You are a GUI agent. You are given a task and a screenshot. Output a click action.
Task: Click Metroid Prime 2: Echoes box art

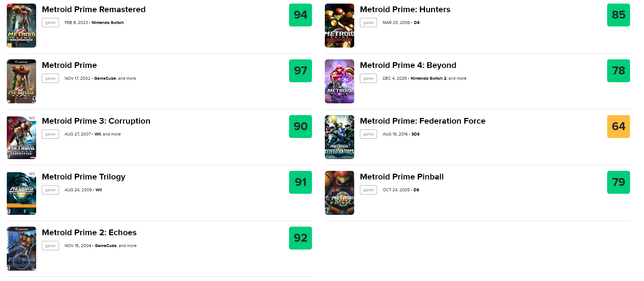tap(21, 249)
